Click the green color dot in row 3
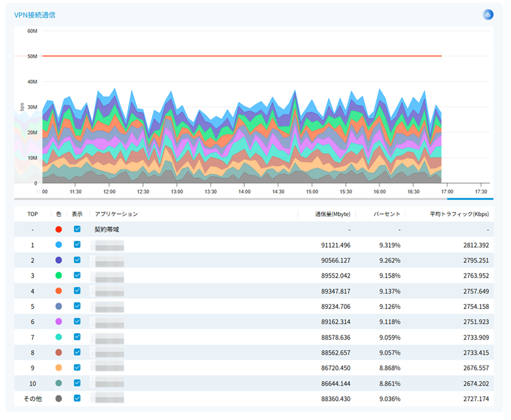The height and width of the screenshot is (420, 511). pos(58,276)
